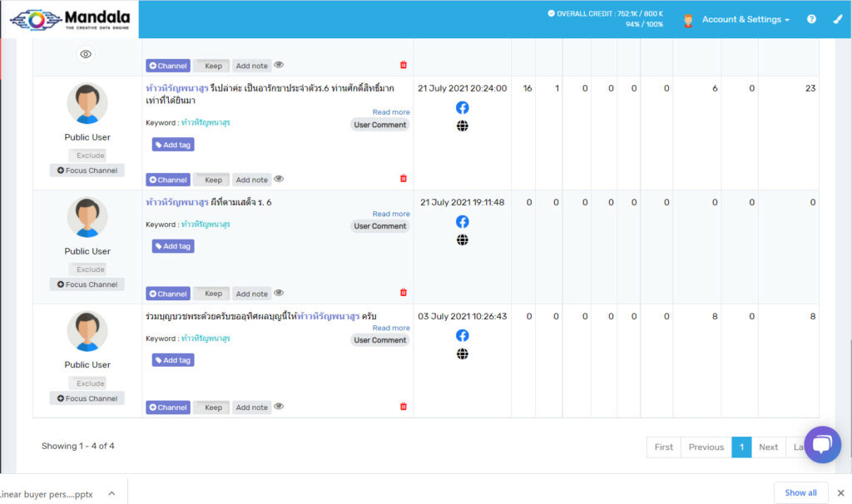
Task: Open the chat support bubble
Action: [x=822, y=445]
